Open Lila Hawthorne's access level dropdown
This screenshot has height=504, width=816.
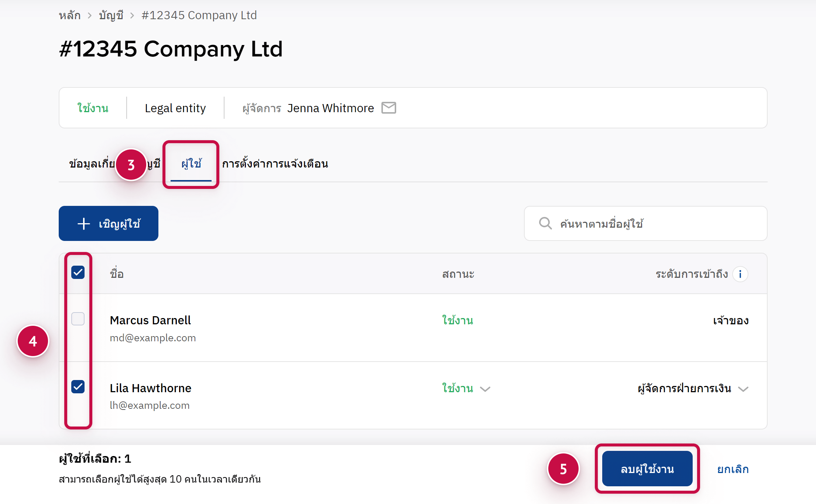coord(743,389)
